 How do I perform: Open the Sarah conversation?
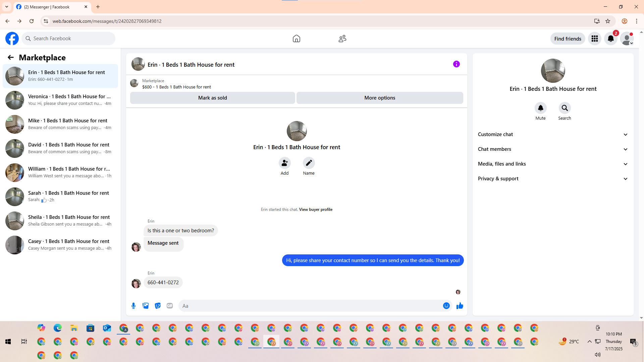tap(60, 197)
